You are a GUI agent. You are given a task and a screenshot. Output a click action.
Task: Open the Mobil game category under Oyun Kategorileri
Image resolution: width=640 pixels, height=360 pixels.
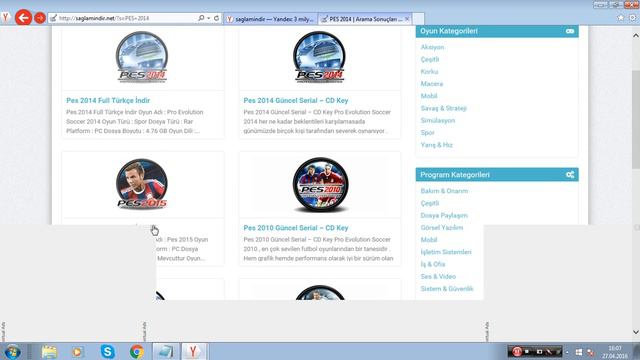coord(429,96)
